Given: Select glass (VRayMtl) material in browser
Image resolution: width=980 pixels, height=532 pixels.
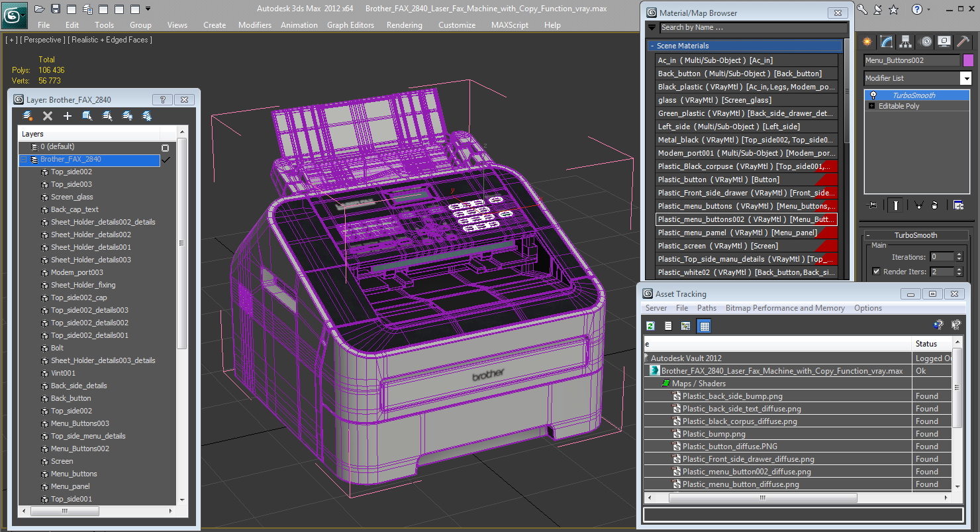Looking at the screenshot, I should [746, 100].
